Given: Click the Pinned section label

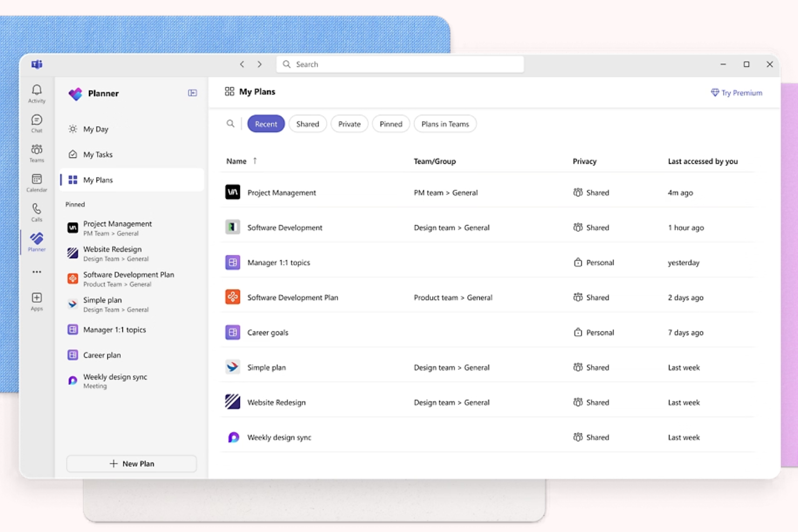Looking at the screenshot, I should point(75,204).
